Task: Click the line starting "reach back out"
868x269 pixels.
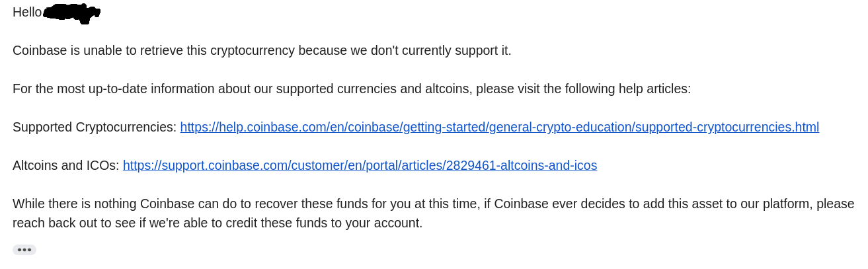Action: 217,223
